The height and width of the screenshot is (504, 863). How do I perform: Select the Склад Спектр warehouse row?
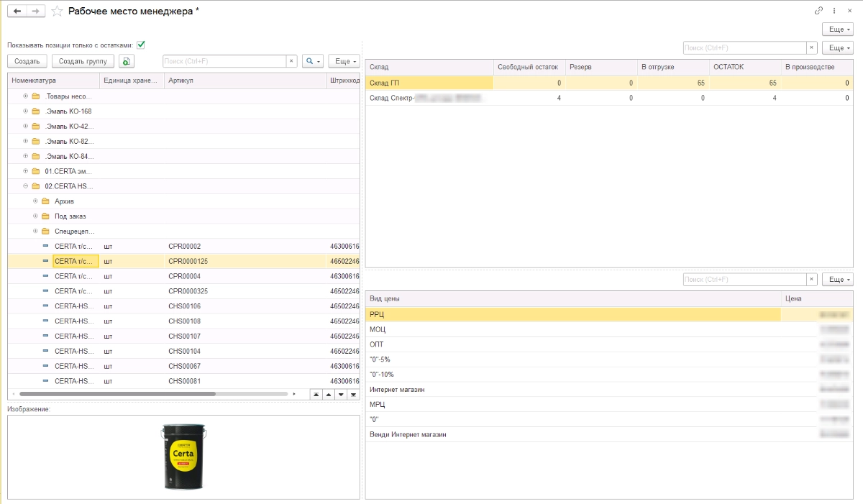(609, 98)
